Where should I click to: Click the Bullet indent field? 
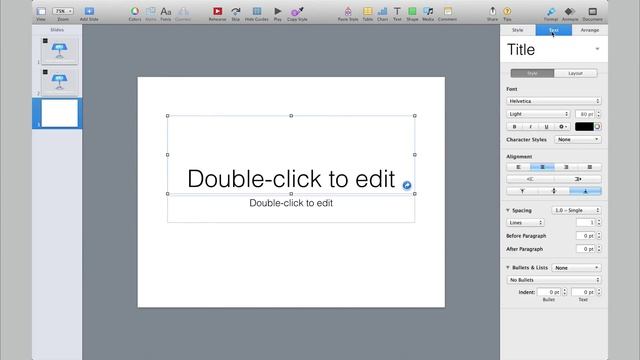(x=549, y=292)
